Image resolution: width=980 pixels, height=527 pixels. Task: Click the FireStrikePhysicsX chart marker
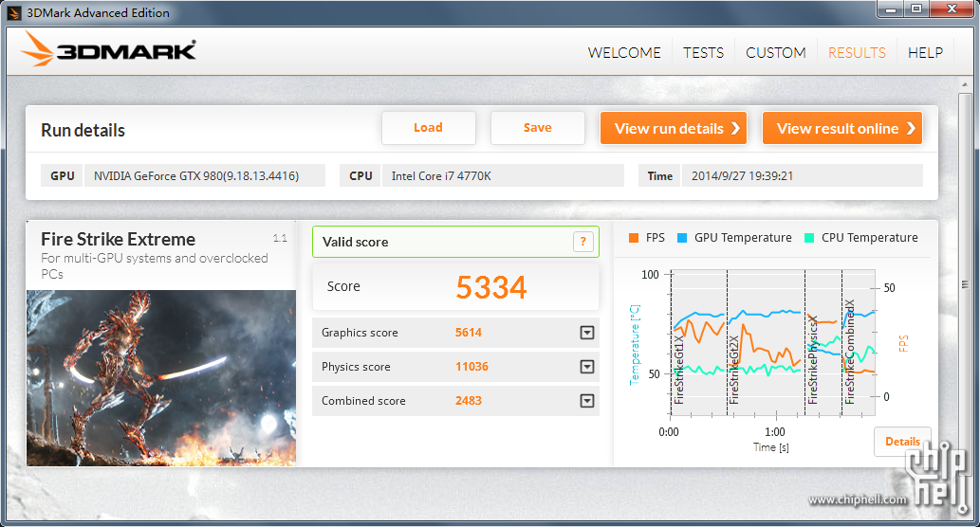(813, 359)
